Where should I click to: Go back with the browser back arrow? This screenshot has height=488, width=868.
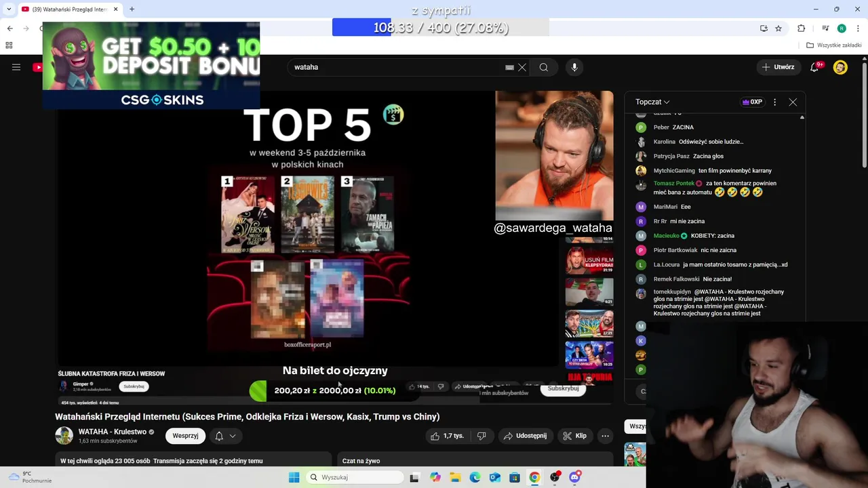point(9,28)
